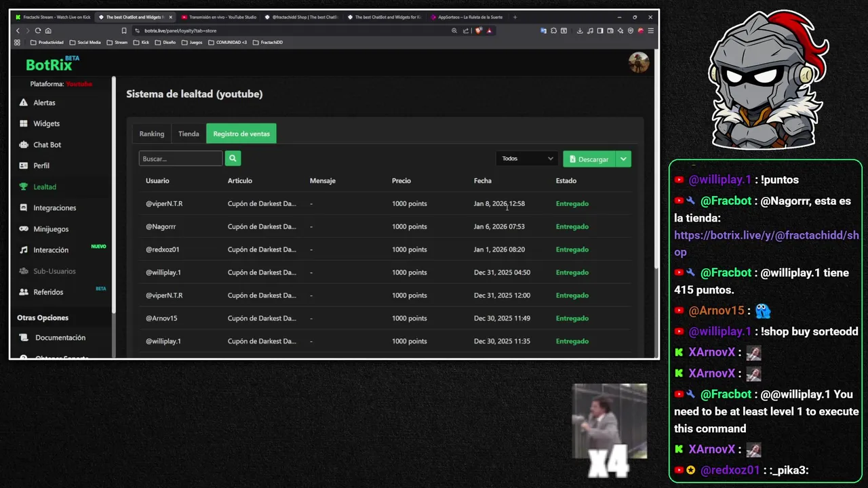The image size is (868, 488).
Task: Click the browser address bar URL
Action: [x=180, y=30]
